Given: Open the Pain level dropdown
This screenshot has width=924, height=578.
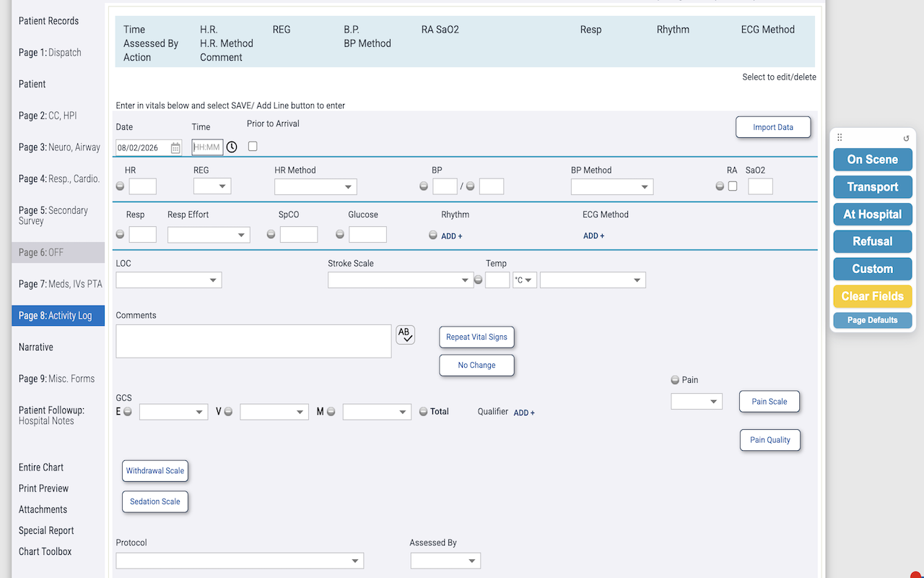Looking at the screenshot, I should tap(697, 401).
